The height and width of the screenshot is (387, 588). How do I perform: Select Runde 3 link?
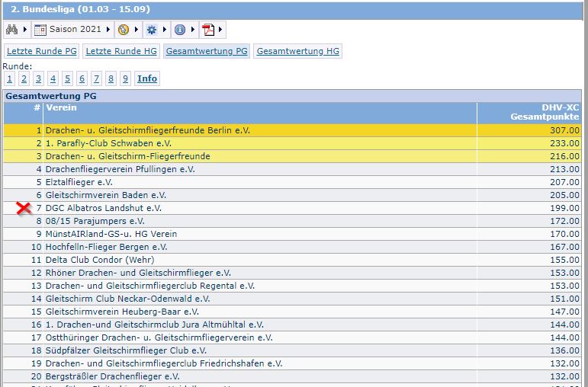38,78
